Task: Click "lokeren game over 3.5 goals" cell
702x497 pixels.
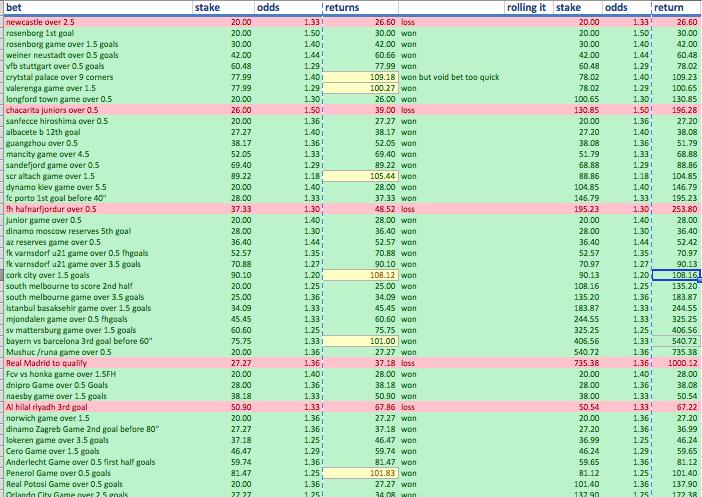Action: click(x=98, y=440)
